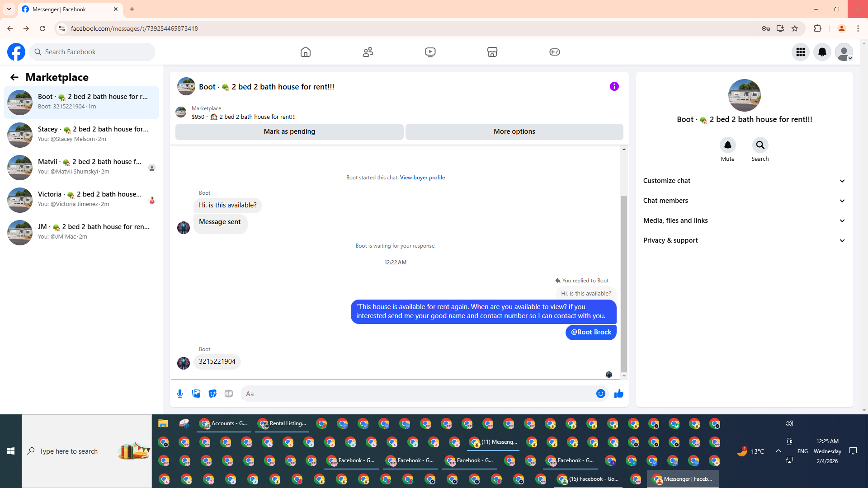Expand the Chat members section

pos(744,201)
